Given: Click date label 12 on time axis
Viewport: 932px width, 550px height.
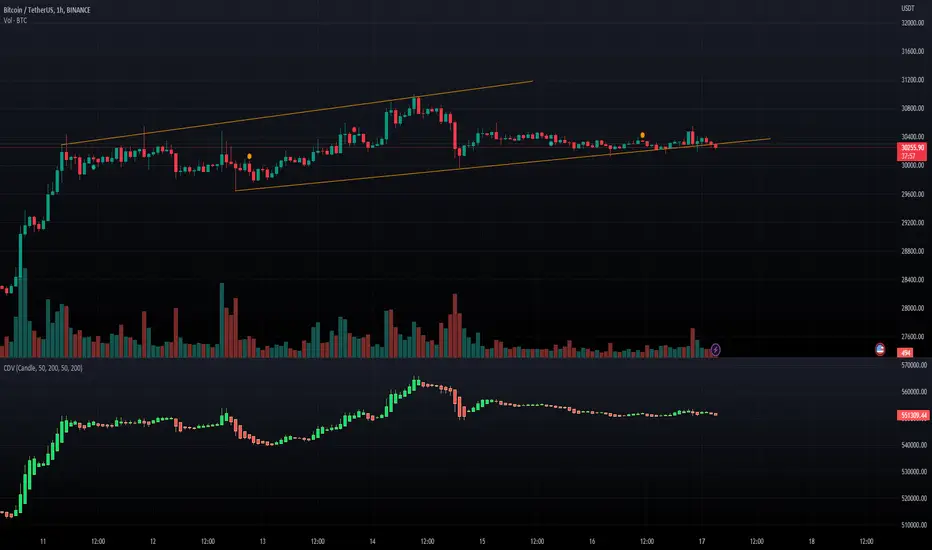Looking at the screenshot, I should (153, 542).
